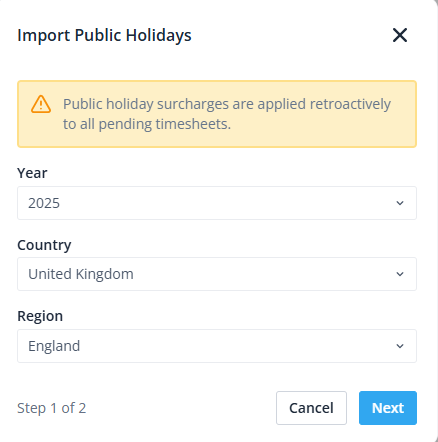Click the chevron arrow in Country field

[x=400, y=274]
